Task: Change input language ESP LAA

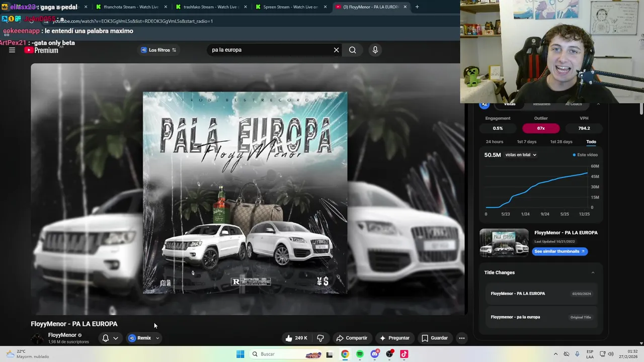Action: point(590,354)
